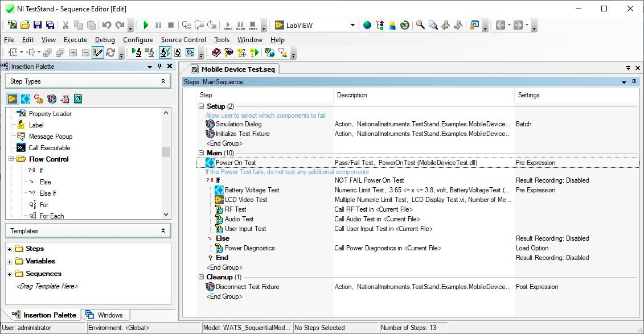Collapse the Cleanup step group
The image size is (644, 334).
point(201,277)
